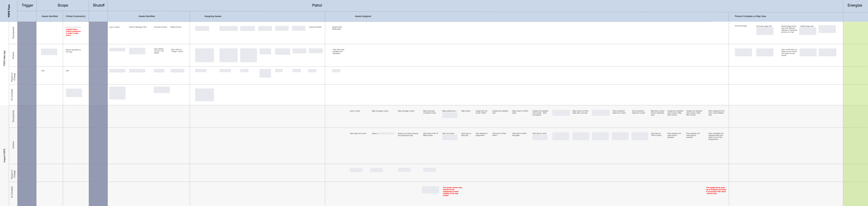Click red note about critical customers
868x206 pixels.
click(73, 32)
